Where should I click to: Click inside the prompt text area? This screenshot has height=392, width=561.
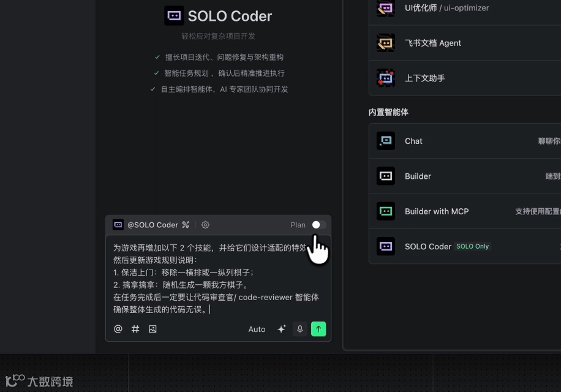tap(218, 278)
